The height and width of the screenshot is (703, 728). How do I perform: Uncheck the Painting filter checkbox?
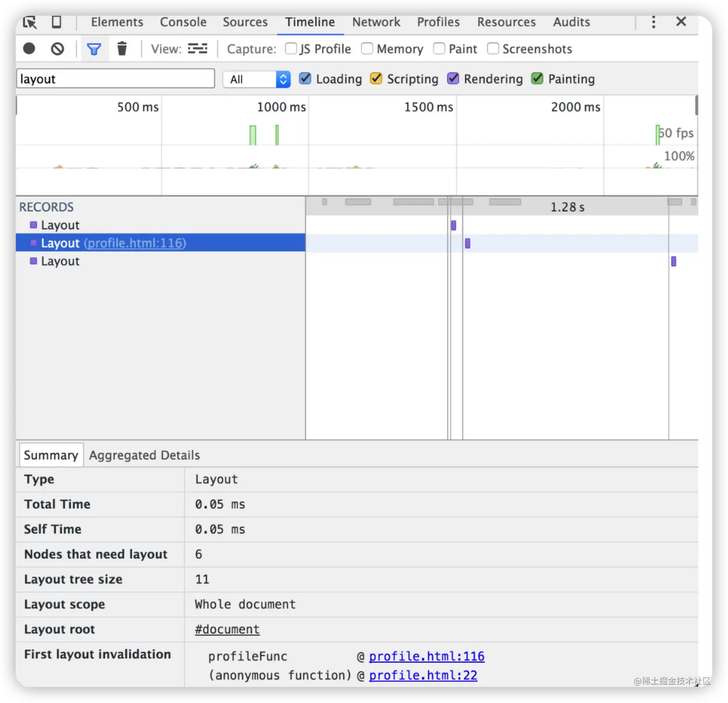click(x=537, y=78)
